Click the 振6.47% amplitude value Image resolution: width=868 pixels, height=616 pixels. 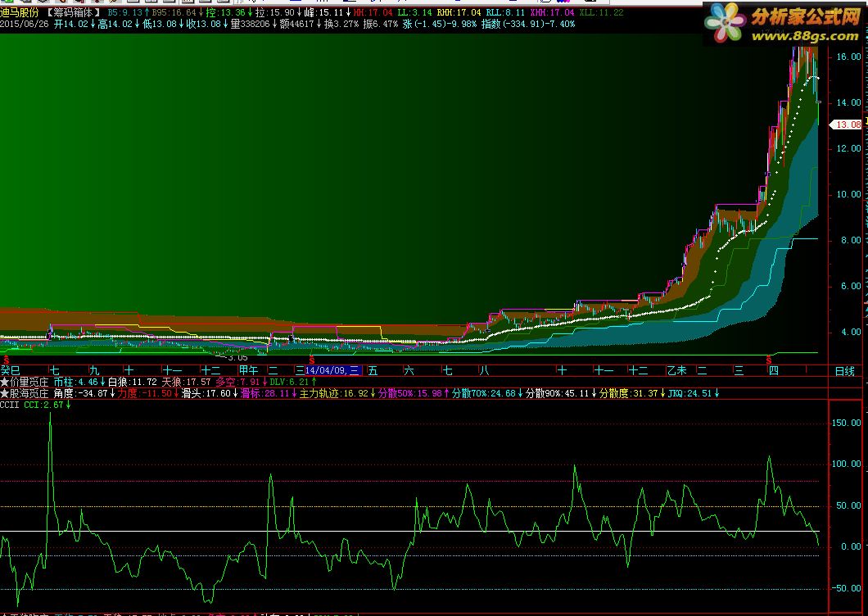click(x=380, y=24)
